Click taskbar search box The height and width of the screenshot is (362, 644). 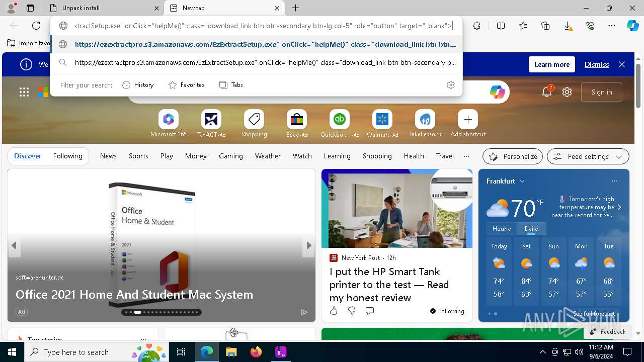pyautogui.click(x=97, y=352)
